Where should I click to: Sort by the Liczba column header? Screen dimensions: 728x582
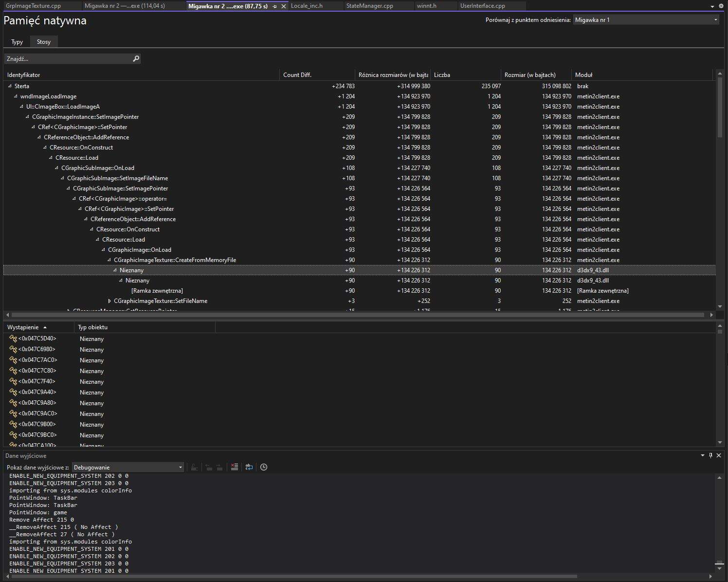[466, 75]
